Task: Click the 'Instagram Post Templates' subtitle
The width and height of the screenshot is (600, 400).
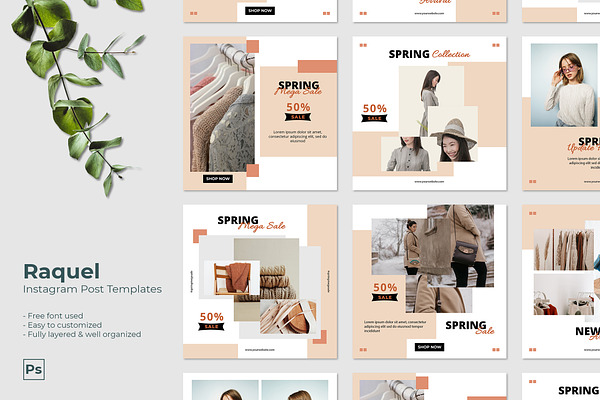Action: pos(93,289)
